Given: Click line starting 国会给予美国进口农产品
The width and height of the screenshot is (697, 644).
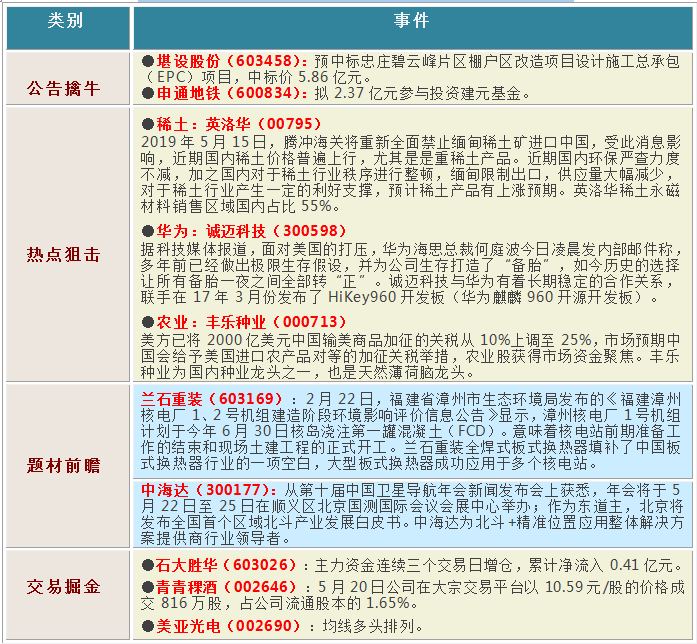Looking at the screenshot, I should click(410, 356).
